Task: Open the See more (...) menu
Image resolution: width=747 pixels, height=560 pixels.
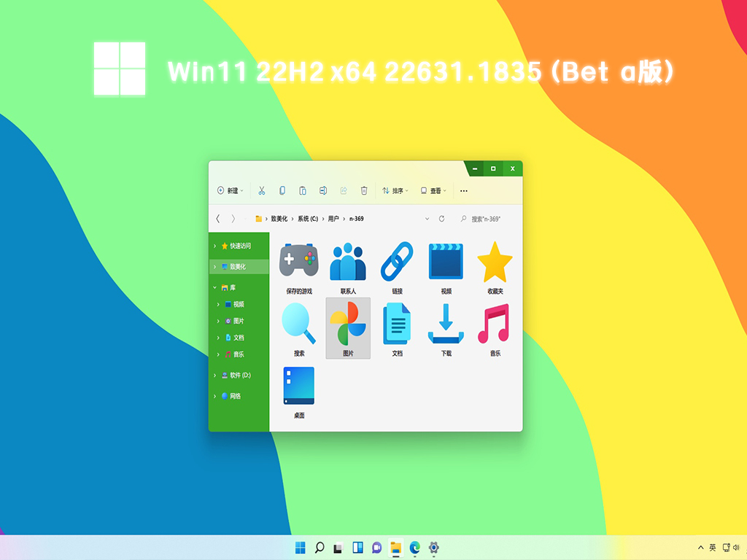Action: pos(463,190)
